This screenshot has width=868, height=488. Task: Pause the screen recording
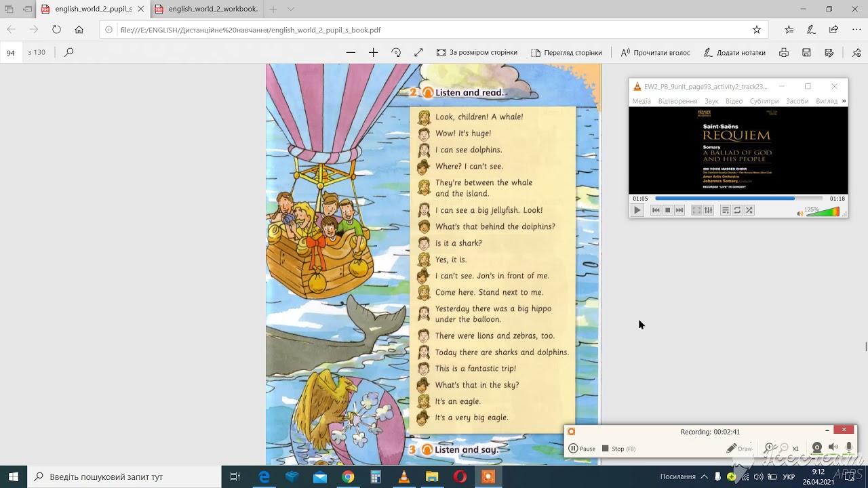point(582,449)
